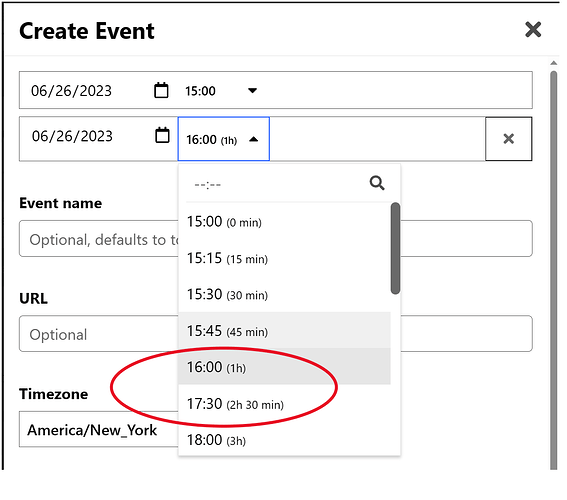The height and width of the screenshot is (500, 567).
Task: Click the Event name label
Action: click(x=60, y=203)
